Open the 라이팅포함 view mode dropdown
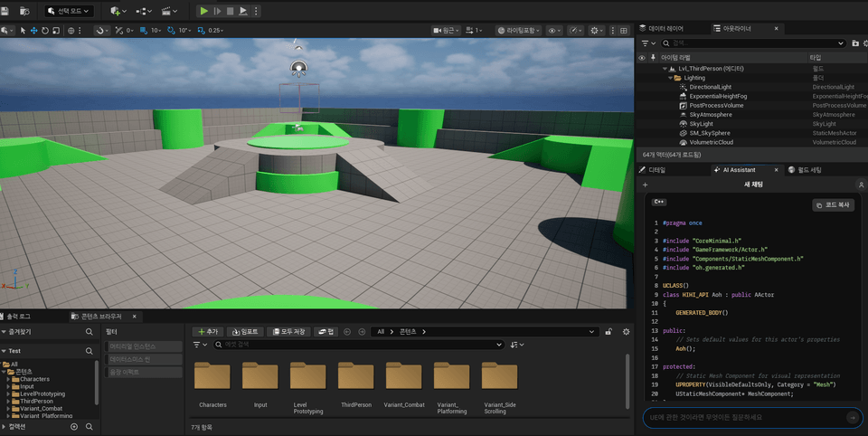This screenshot has width=868, height=436. click(518, 30)
